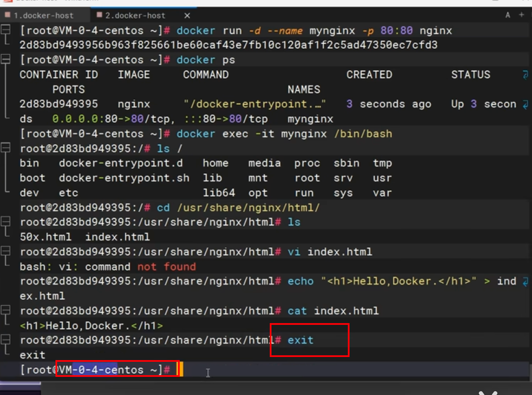Click the IMAGE column header

pyautogui.click(x=134, y=75)
